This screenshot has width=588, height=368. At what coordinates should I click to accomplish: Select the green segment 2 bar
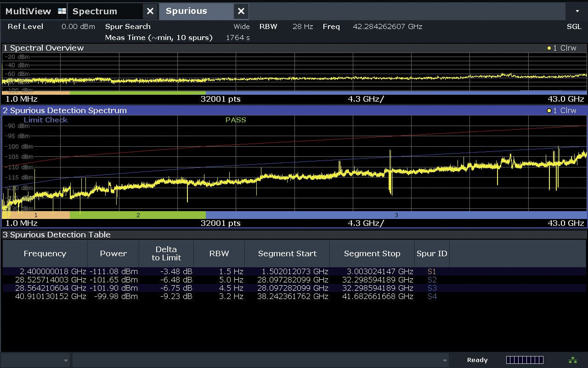(138, 215)
